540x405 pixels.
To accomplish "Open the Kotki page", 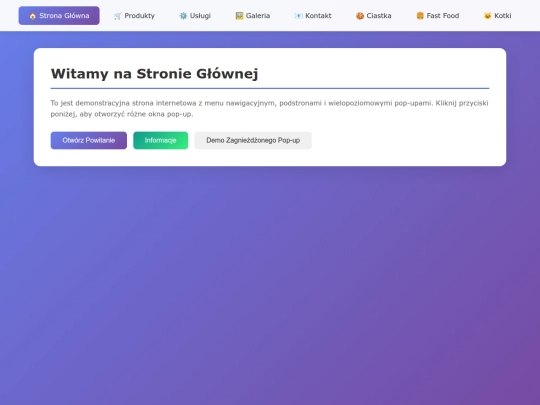I will click(498, 15).
